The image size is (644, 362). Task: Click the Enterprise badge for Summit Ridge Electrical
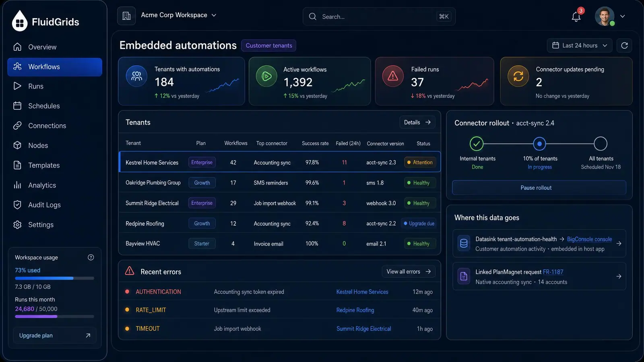coord(202,203)
